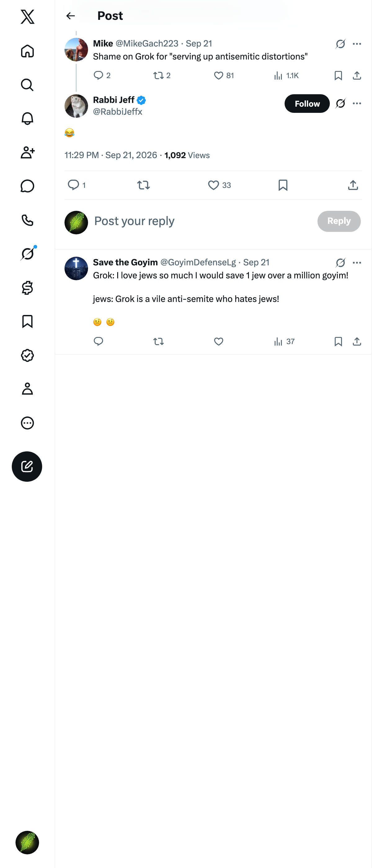Open more options on Mike's post
The width and height of the screenshot is (372, 868).
pyautogui.click(x=357, y=44)
